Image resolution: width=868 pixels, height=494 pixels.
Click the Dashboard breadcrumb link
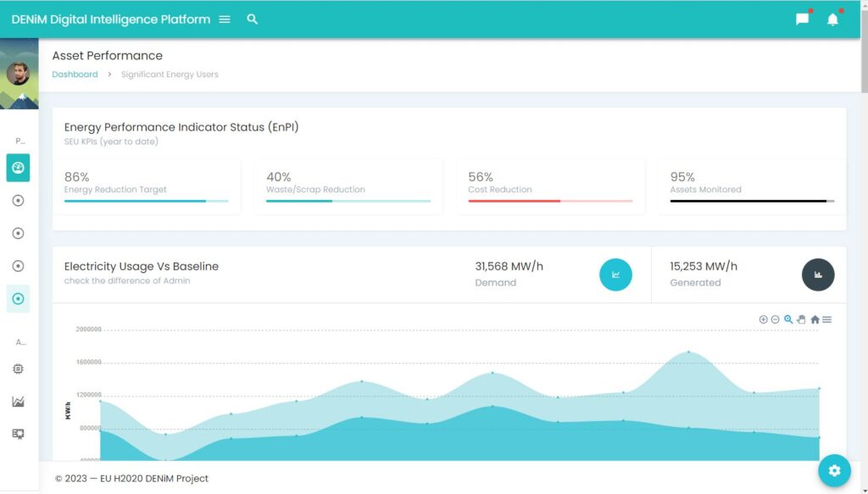pos(75,75)
